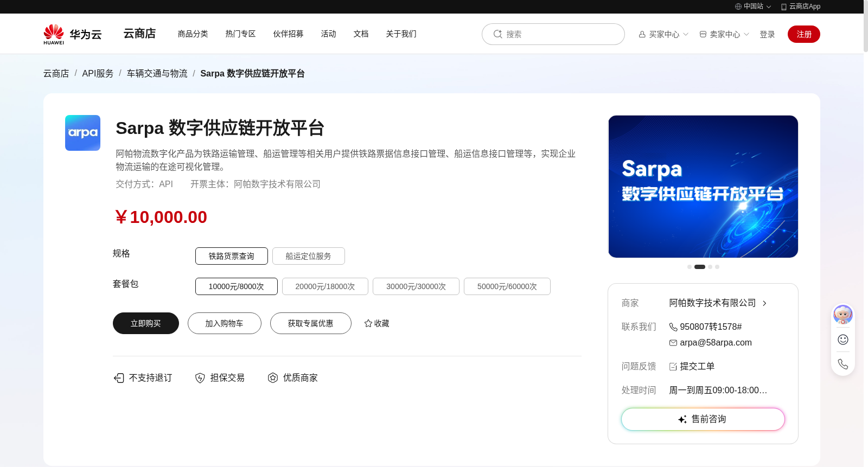Click the seller center shop icon

[x=703, y=34]
